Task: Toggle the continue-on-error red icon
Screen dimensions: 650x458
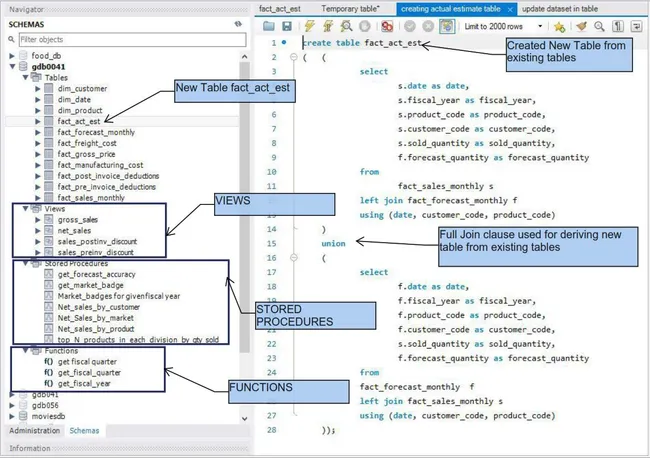Action: pos(387,27)
